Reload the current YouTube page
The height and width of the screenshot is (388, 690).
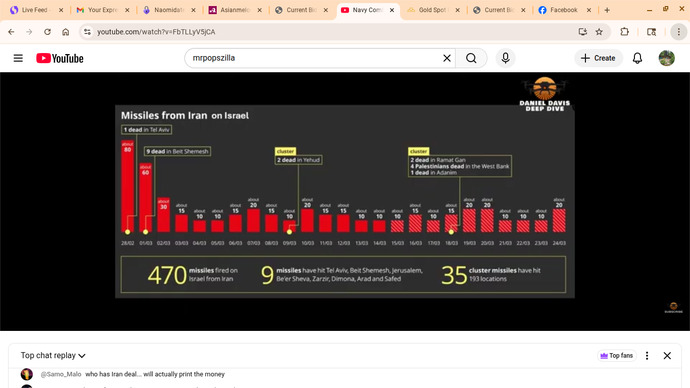pyautogui.click(x=48, y=32)
